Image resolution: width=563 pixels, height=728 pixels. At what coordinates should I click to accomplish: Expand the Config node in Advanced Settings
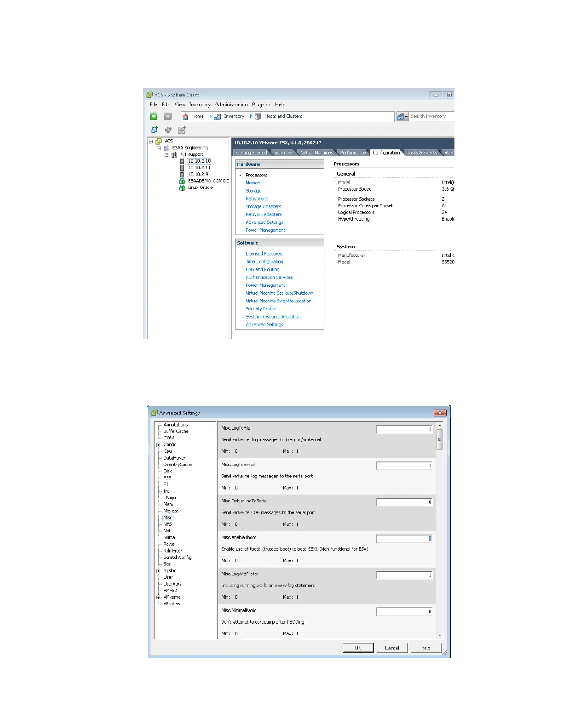click(158, 445)
